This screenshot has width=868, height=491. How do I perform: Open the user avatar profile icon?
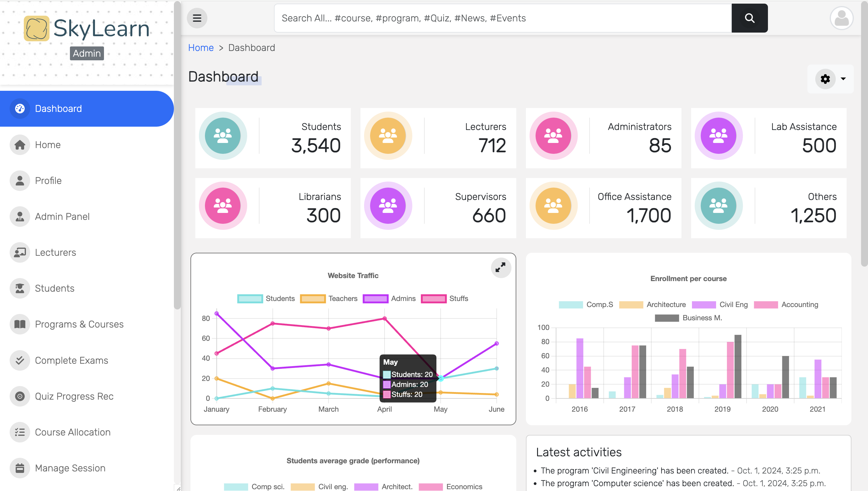tap(841, 18)
